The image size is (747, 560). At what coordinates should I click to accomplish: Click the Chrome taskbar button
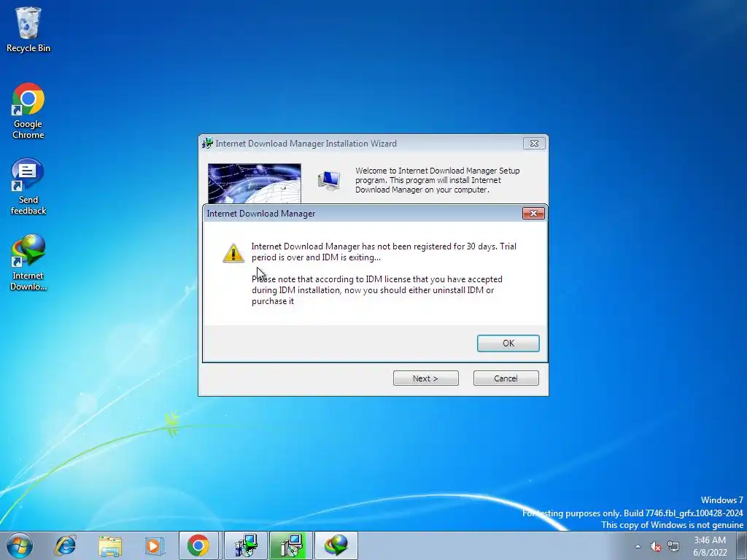(198, 545)
